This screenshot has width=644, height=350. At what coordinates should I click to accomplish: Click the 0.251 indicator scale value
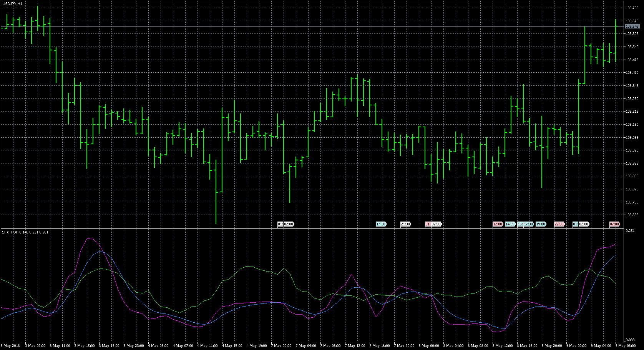click(630, 231)
